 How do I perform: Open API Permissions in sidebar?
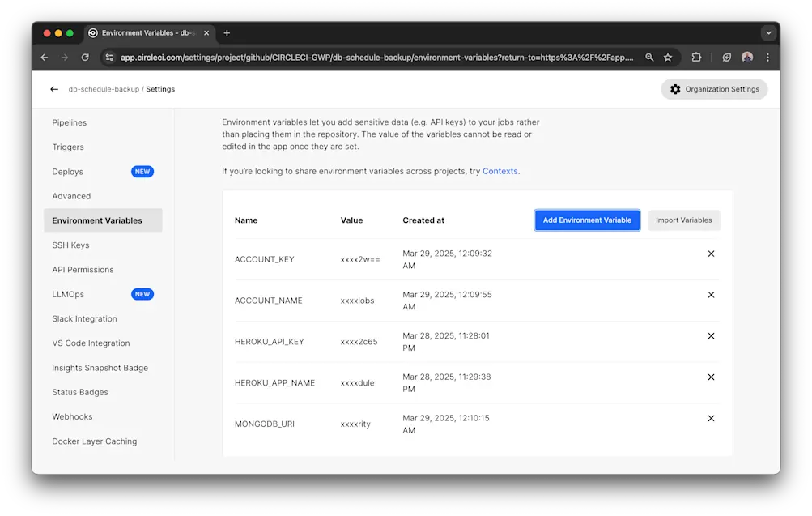83,270
